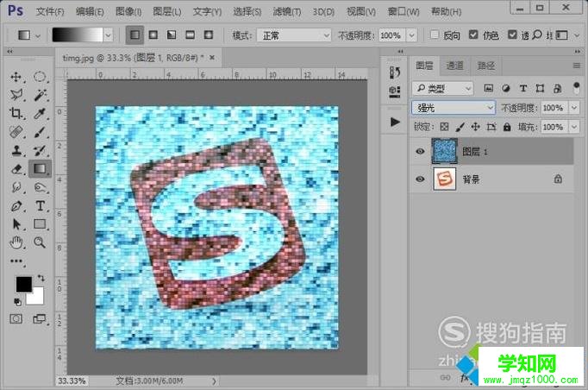Reset default foreground and background colors
The image size is (588, 390).
click(x=17, y=301)
